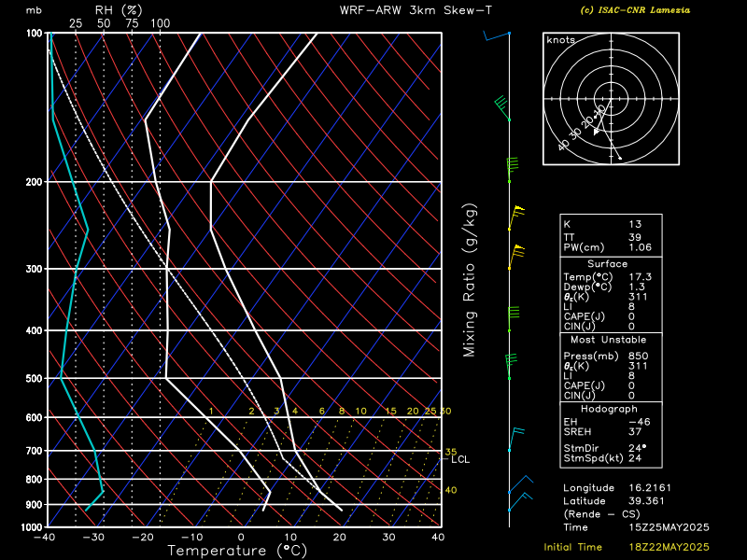
Task: Click the K index value '13'
Action: point(635,224)
